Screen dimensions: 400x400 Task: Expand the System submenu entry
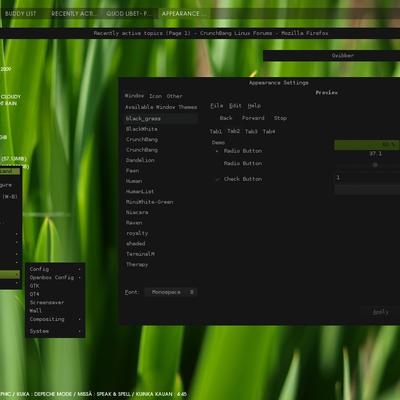(x=55, y=331)
